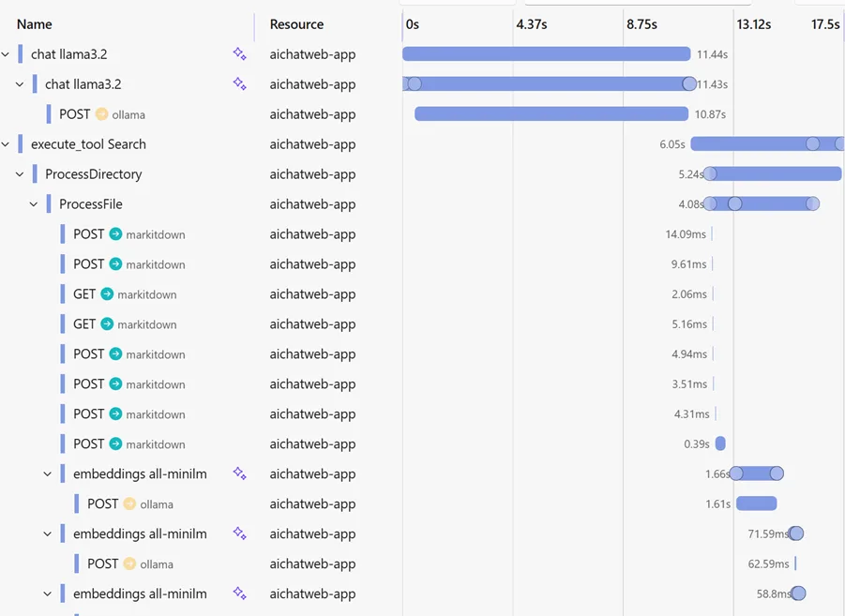Viewport: 845px width, 616px height.
Task: Click the sparkle icon on the 71.59ms embeddings row
Action: [x=240, y=534]
